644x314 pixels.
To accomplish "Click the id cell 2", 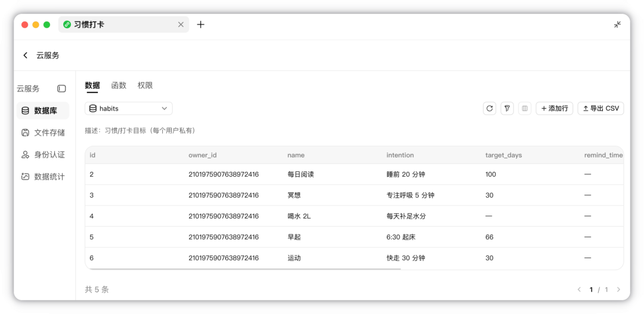I will 92,175.
